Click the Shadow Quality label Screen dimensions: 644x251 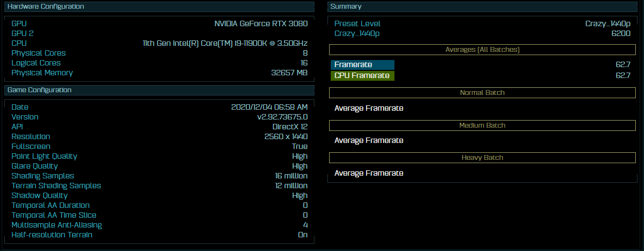coord(39,196)
